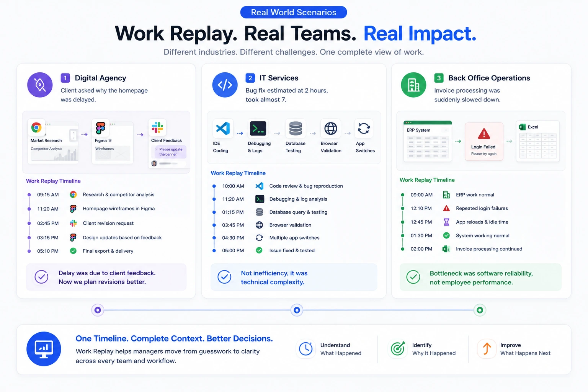Click the red Login Failed warning icon
This screenshot has width=588, height=392.
tap(484, 134)
